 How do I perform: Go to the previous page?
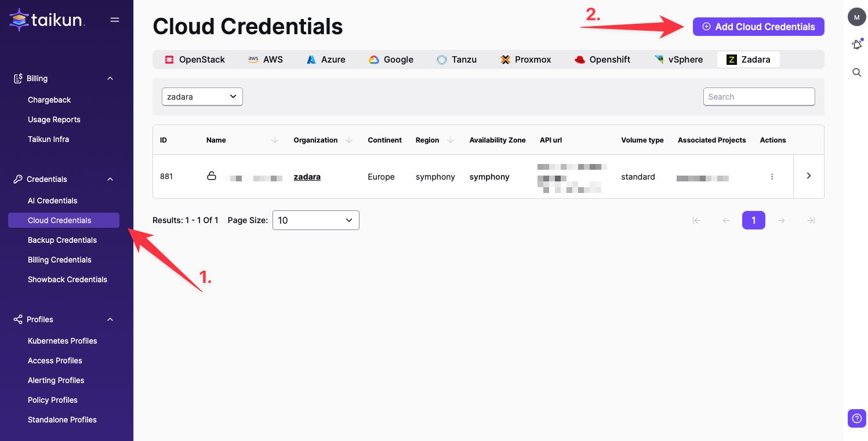point(726,220)
